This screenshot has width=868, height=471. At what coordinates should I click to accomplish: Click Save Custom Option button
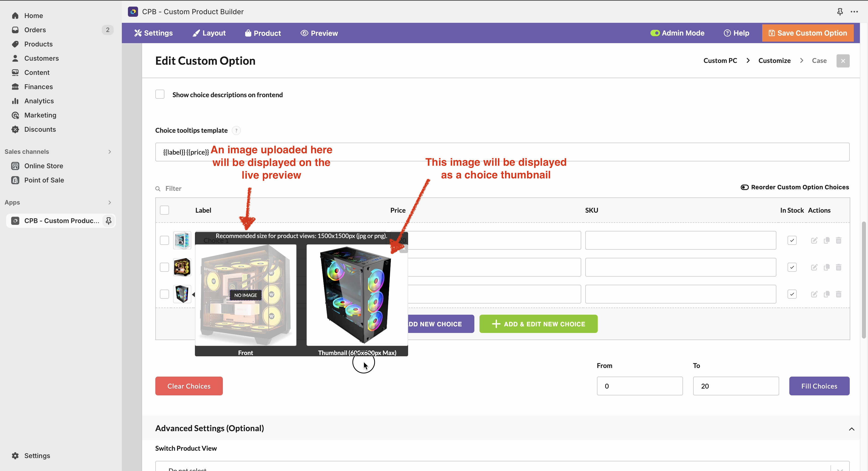coord(808,33)
